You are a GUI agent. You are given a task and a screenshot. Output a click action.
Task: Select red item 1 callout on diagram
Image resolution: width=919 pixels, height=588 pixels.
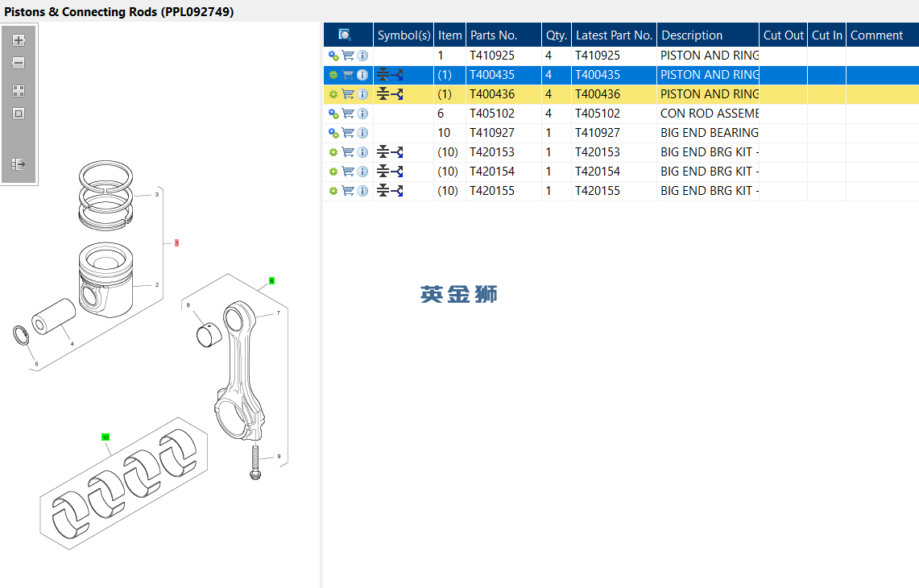(176, 242)
